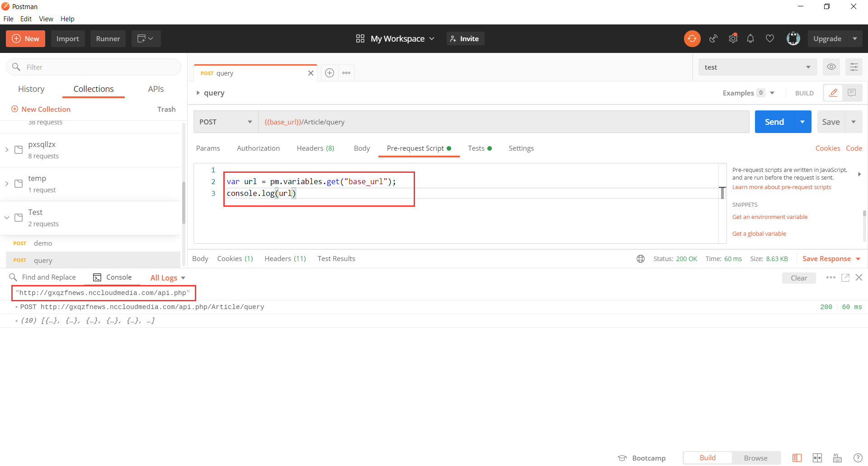
Task: Open the File menu
Action: tap(9, 19)
